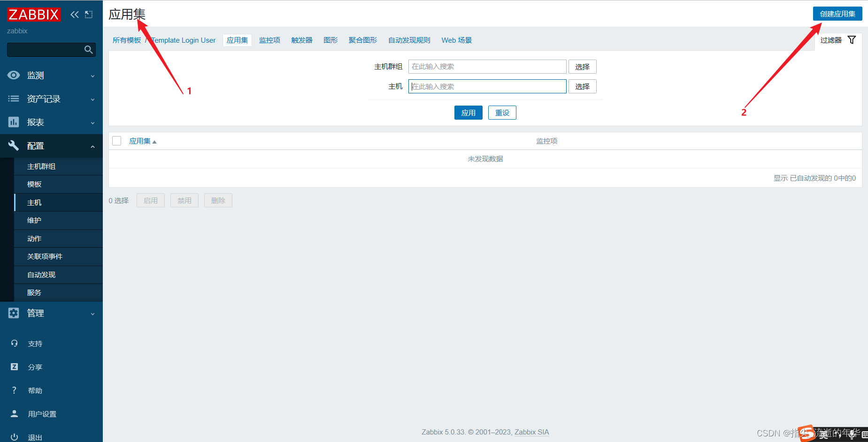The width and height of the screenshot is (868, 442).
Task: Click the 所有模板 breadcrumb link
Action: [127, 40]
